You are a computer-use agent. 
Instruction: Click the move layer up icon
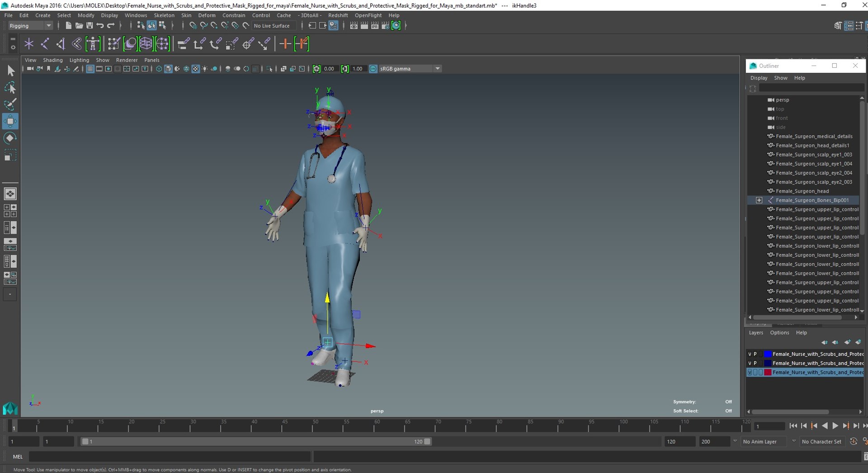(824, 342)
